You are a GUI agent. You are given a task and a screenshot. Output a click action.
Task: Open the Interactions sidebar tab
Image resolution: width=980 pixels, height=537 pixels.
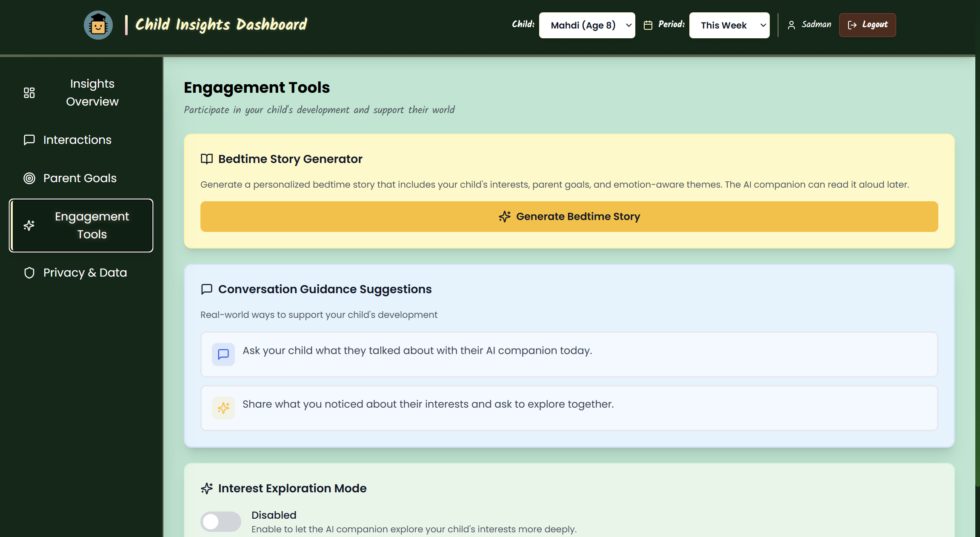tap(77, 140)
